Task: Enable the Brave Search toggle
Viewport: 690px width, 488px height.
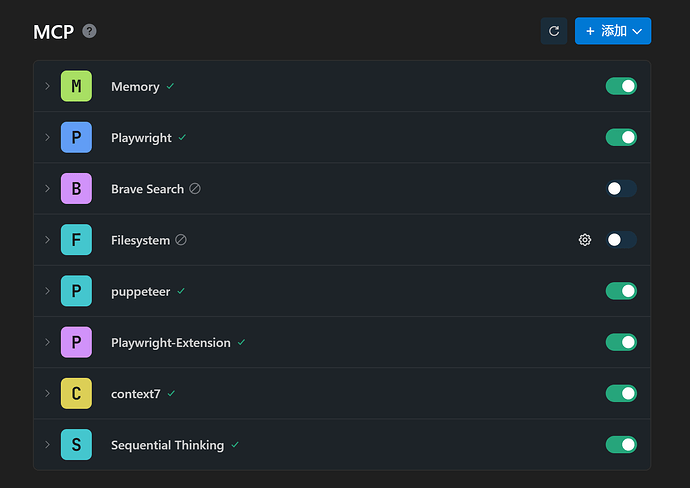Action: 621,188
